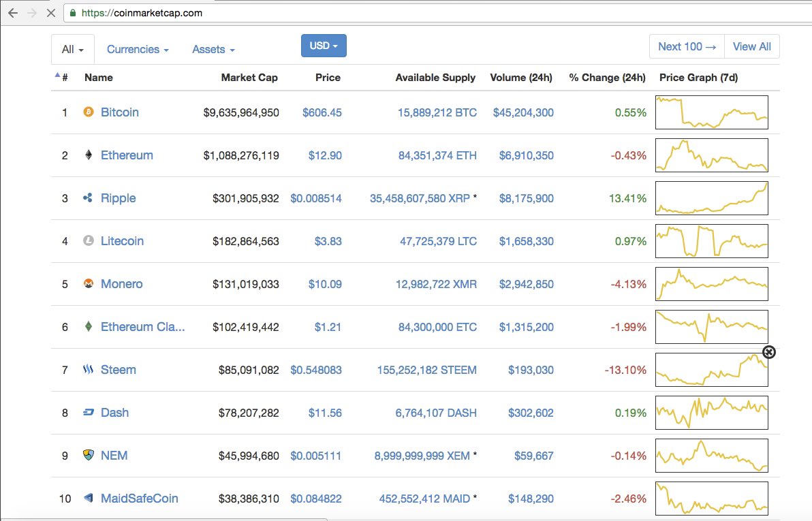Go back with browser back arrow

13,13
